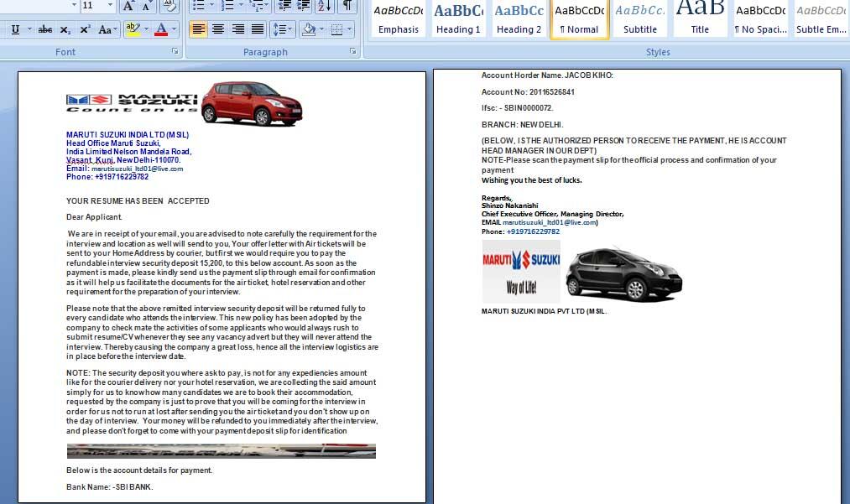850x504 pixels.
Task: Open the Paragraph dialog launcher
Action: 352,51
